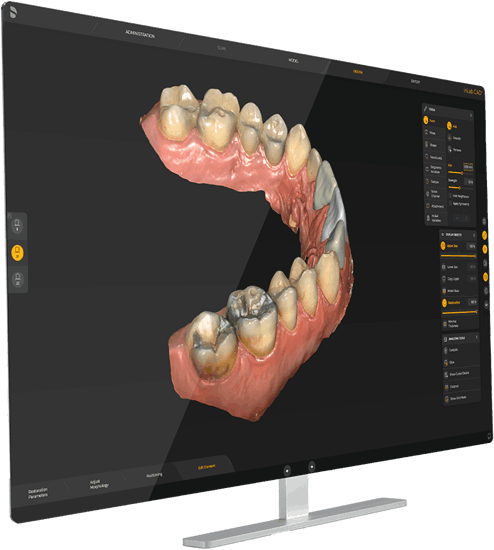This screenshot has width=494, height=550.
Task: Select the Recalculate tool
Action: (x=433, y=157)
